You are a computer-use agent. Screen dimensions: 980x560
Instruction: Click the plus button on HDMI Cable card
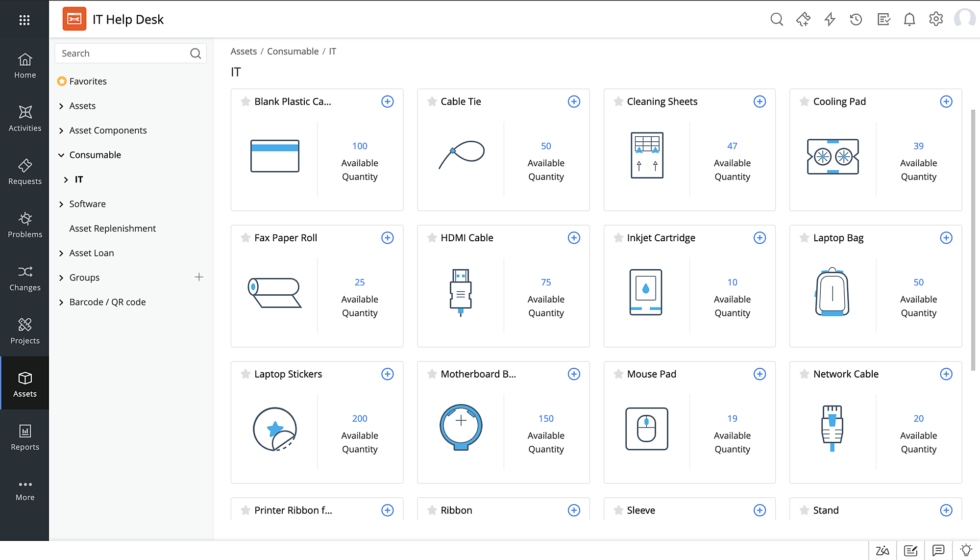[x=574, y=238]
